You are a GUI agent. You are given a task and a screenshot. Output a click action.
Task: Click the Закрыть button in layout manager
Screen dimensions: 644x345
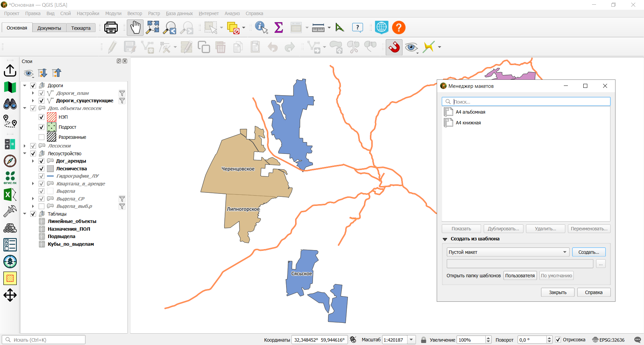[x=557, y=292]
